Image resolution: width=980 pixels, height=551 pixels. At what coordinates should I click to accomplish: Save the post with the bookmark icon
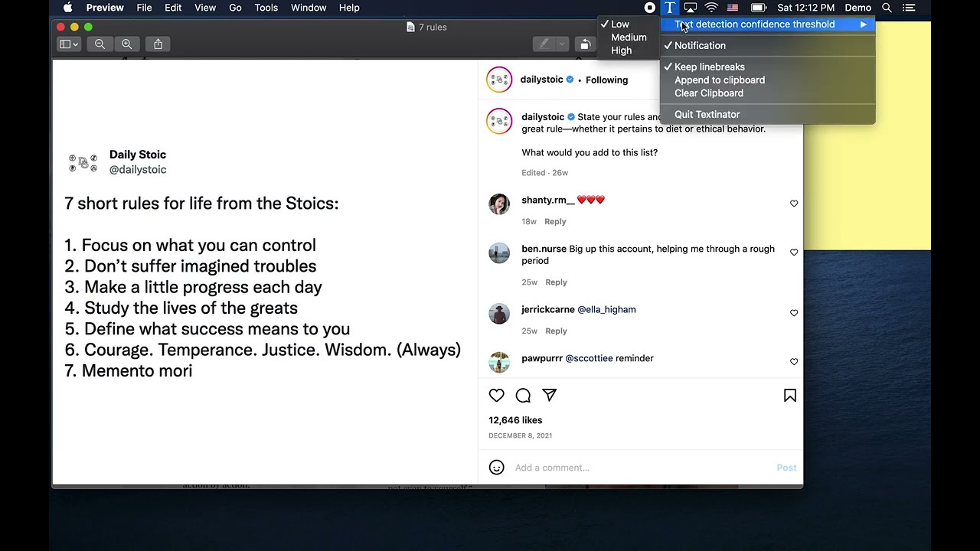click(789, 395)
